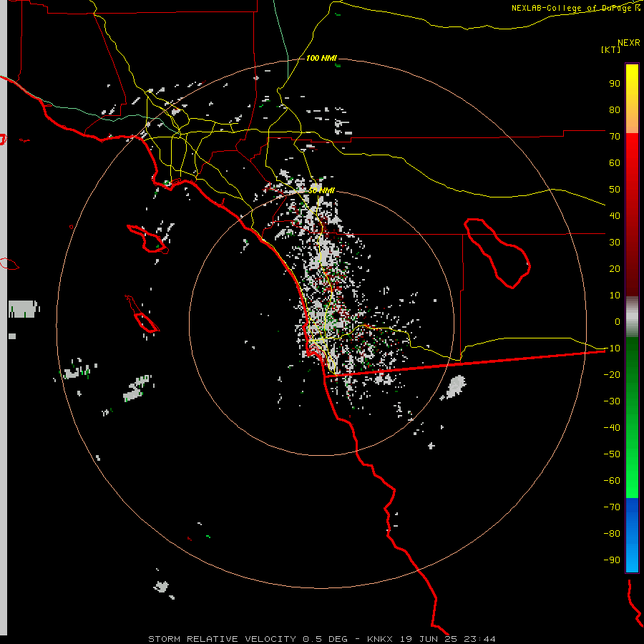Click the -90 value on velocity scale
The image size is (644, 644).
point(612,560)
